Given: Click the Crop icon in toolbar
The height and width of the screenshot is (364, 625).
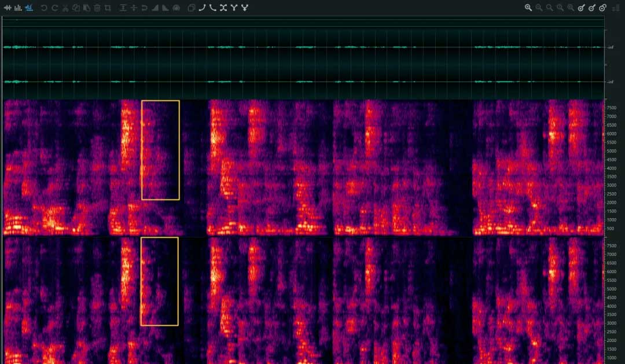Looking at the screenshot, I should [x=108, y=8].
